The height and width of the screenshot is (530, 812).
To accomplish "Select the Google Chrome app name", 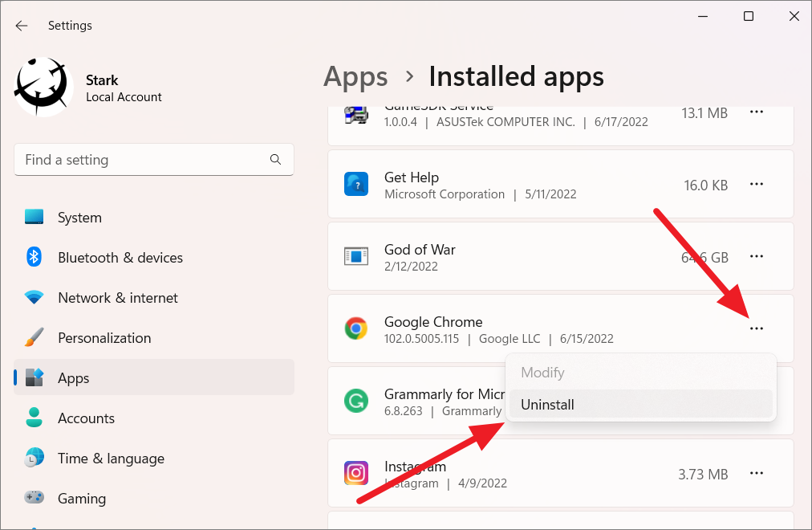I will click(x=433, y=322).
